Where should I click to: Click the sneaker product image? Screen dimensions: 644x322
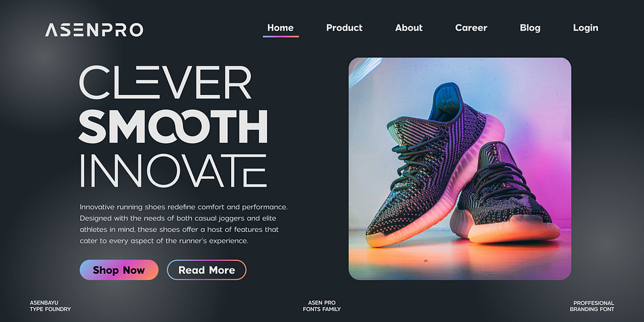pyautogui.click(x=460, y=169)
